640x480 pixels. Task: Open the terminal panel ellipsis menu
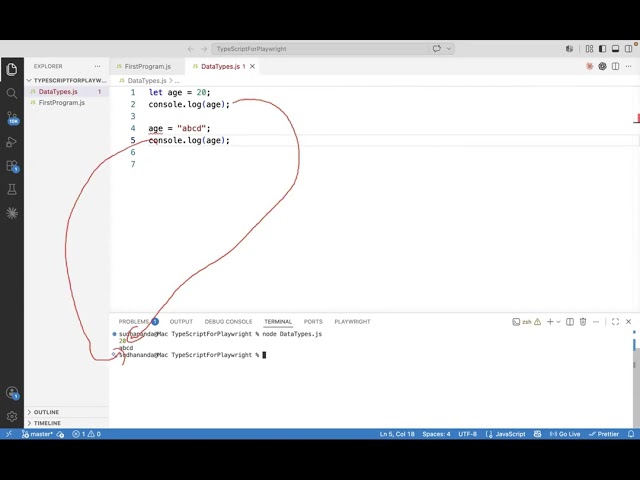[596, 322]
